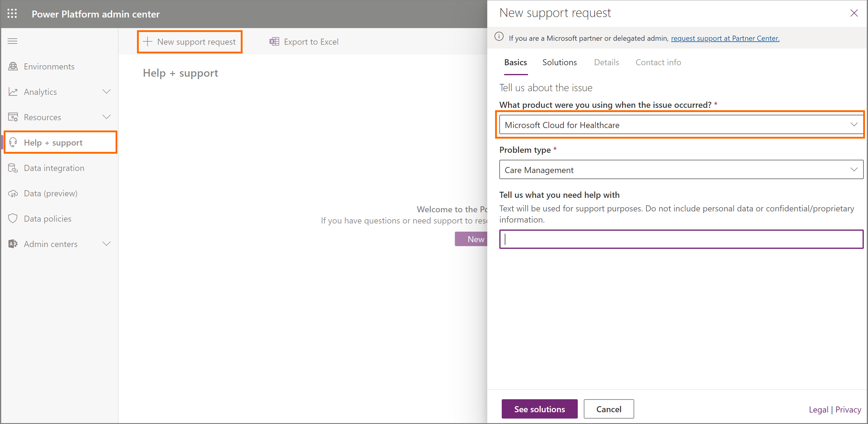The image size is (868, 424).
Task: Click the Export to Excel icon
Action: 274,41
